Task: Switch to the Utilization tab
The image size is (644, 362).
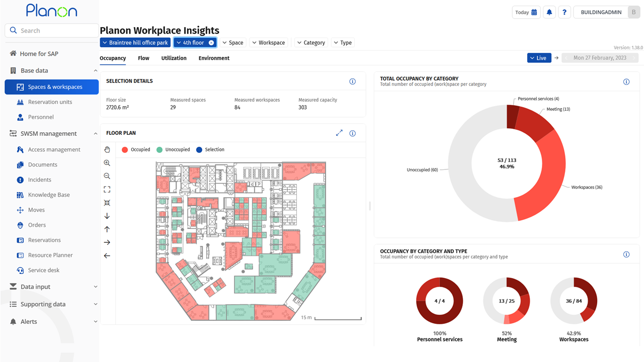Action: click(x=174, y=58)
